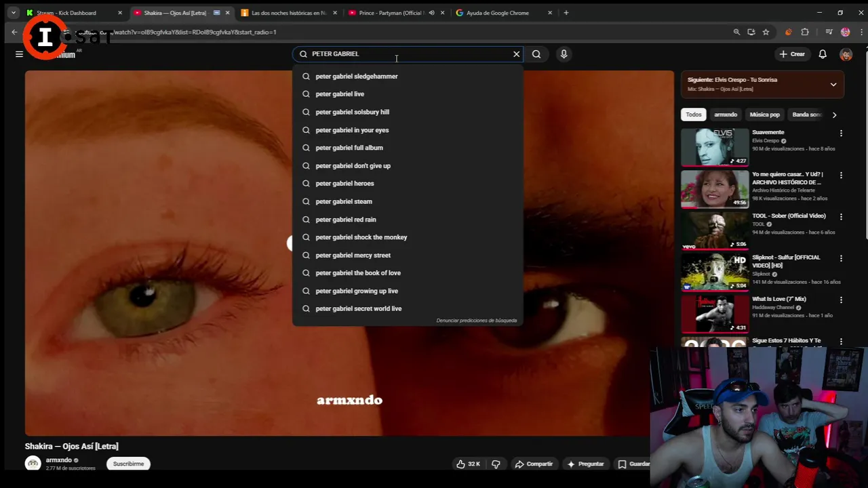868x488 pixels.
Task: Open Slipknot - Sulfur video title
Action: coord(786,261)
